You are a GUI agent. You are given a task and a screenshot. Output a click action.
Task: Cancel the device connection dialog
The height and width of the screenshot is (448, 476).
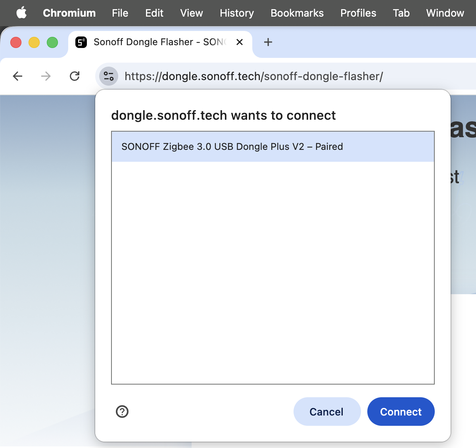(327, 412)
